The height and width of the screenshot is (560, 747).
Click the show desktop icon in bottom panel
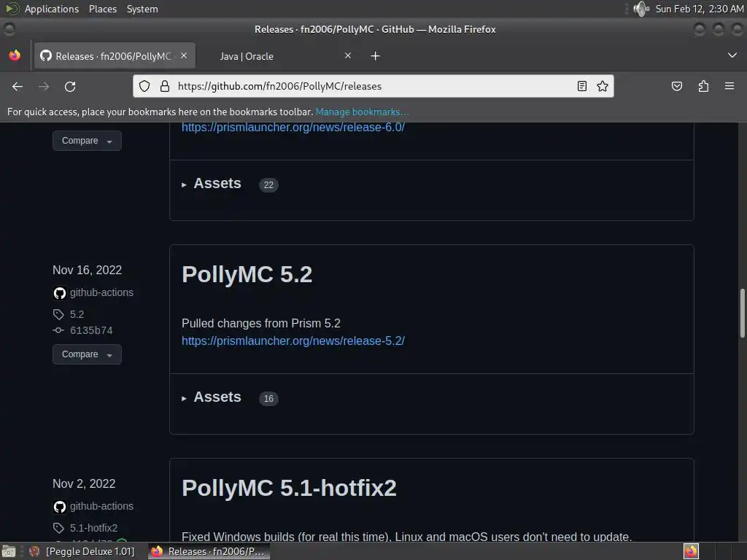point(9,551)
